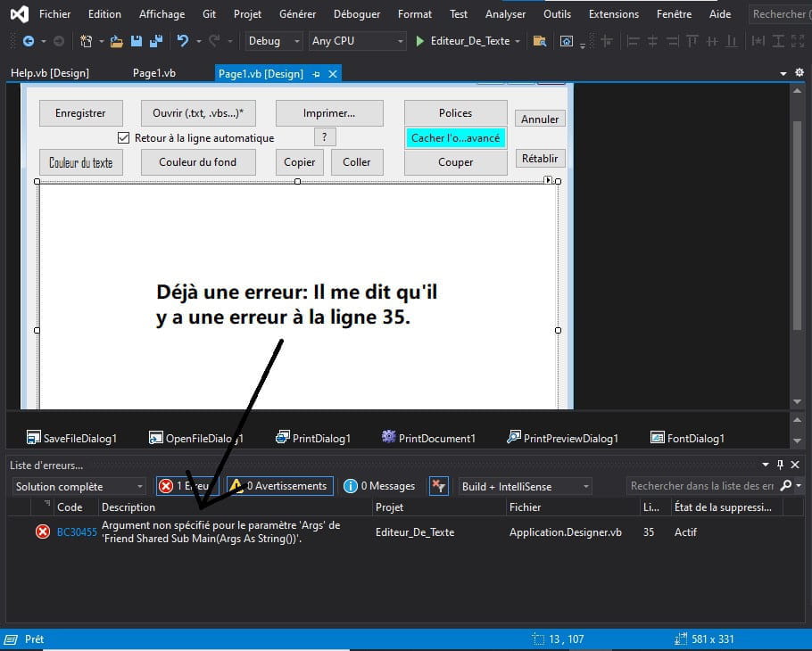Screen dimensions: 812x651
Task: Click the align to grid icon
Action: pos(607,40)
